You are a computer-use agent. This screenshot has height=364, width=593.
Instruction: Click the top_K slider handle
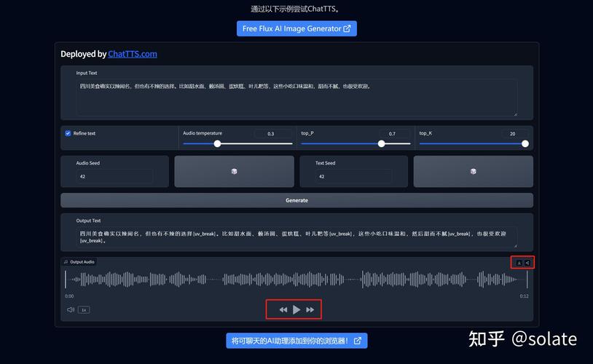click(525, 143)
